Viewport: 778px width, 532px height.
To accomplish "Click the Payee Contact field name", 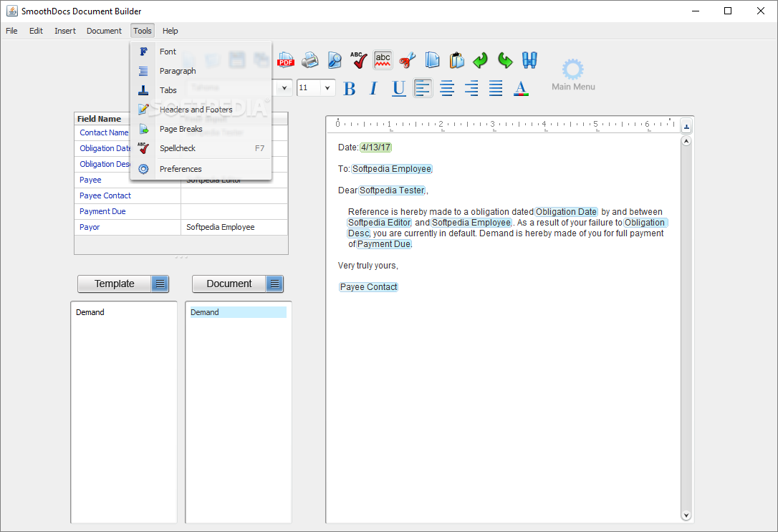I will (105, 196).
